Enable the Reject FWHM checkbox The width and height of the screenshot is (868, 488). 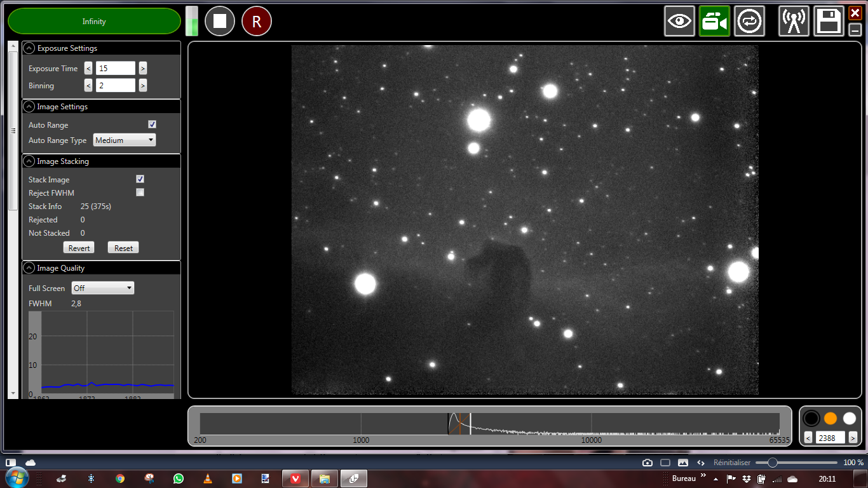pos(140,193)
